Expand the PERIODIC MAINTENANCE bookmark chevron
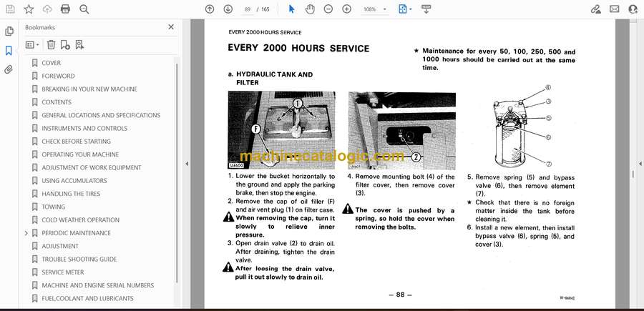The width and height of the screenshot is (644, 311). point(26,233)
